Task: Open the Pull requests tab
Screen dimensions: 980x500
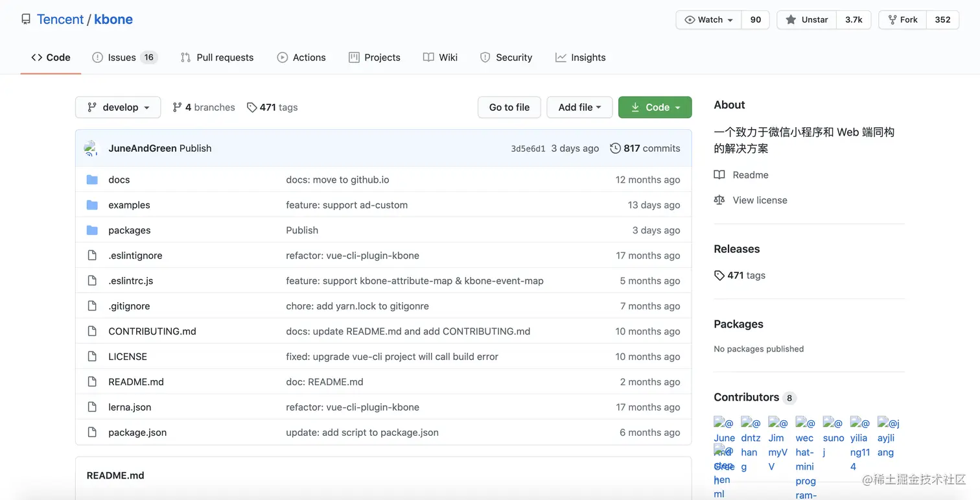Action: click(217, 58)
